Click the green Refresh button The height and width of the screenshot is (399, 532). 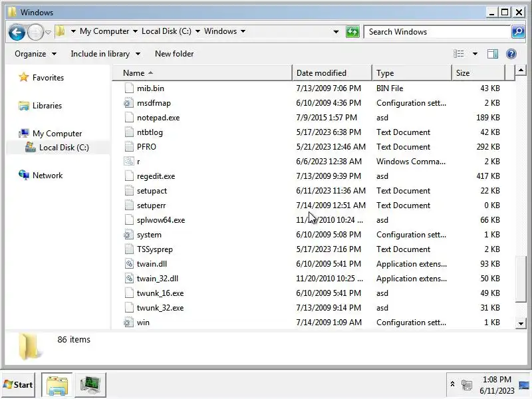point(352,32)
